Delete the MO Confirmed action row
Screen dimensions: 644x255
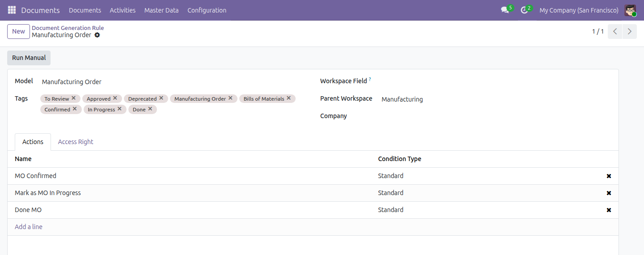pyautogui.click(x=609, y=176)
